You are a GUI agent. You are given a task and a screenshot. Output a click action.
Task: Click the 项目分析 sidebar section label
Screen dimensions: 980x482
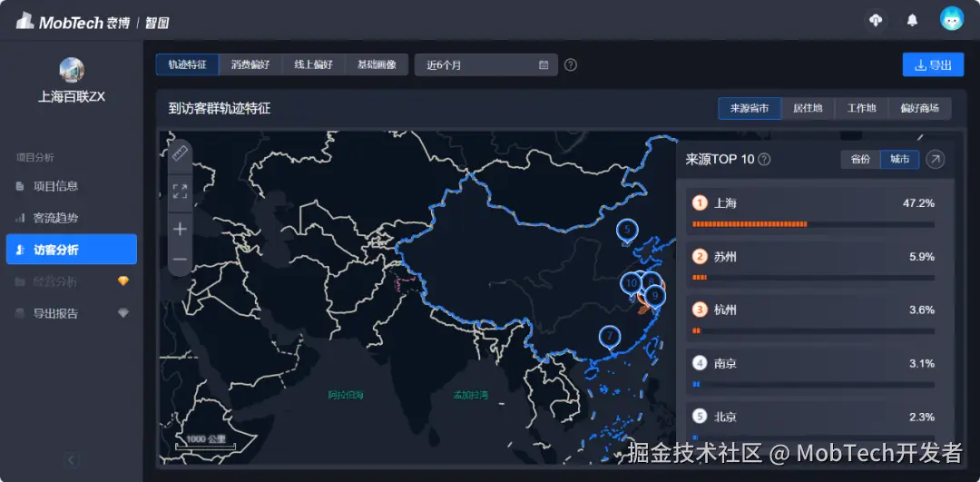pyautogui.click(x=35, y=158)
